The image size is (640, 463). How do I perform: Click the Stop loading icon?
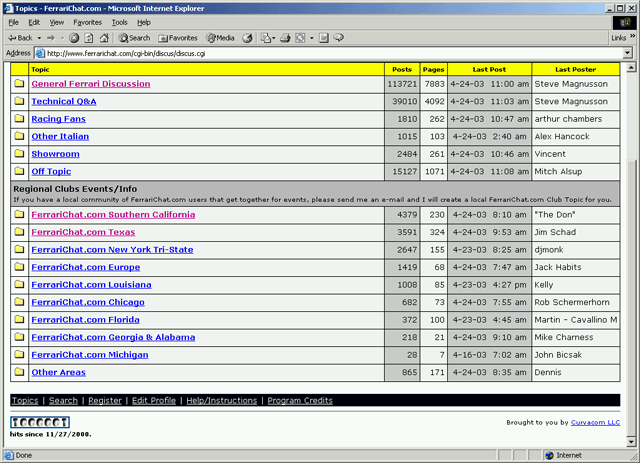pos(74,38)
